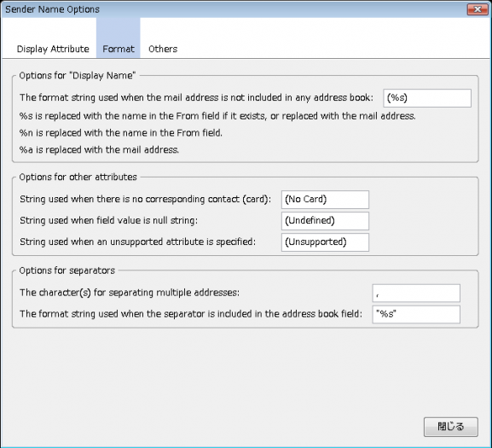This screenshot has height=448, width=492.
Task: Switch to the Display Attribute tab
Action: 53,49
